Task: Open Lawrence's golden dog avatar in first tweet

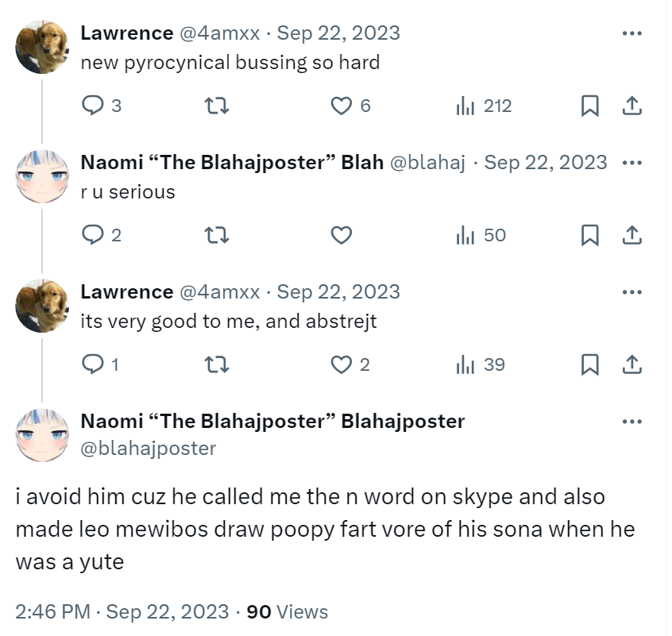Action: pyautogui.click(x=41, y=47)
